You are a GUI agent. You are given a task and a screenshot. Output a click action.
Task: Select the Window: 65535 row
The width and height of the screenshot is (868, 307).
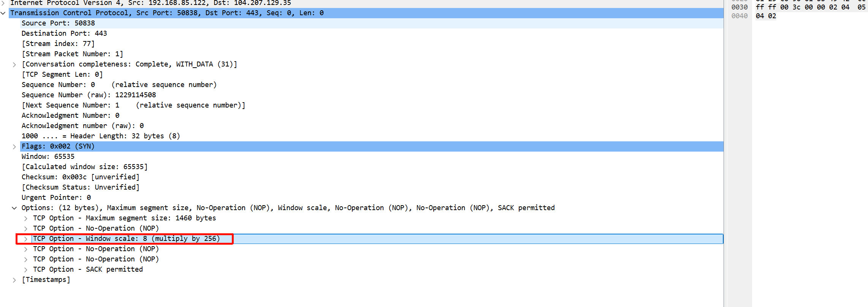click(x=372, y=157)
